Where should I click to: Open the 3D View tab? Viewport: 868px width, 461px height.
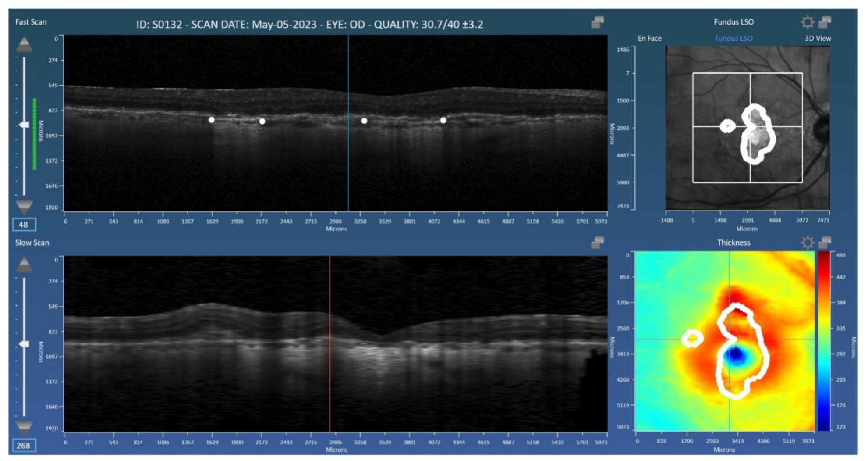tap(818, 38)
